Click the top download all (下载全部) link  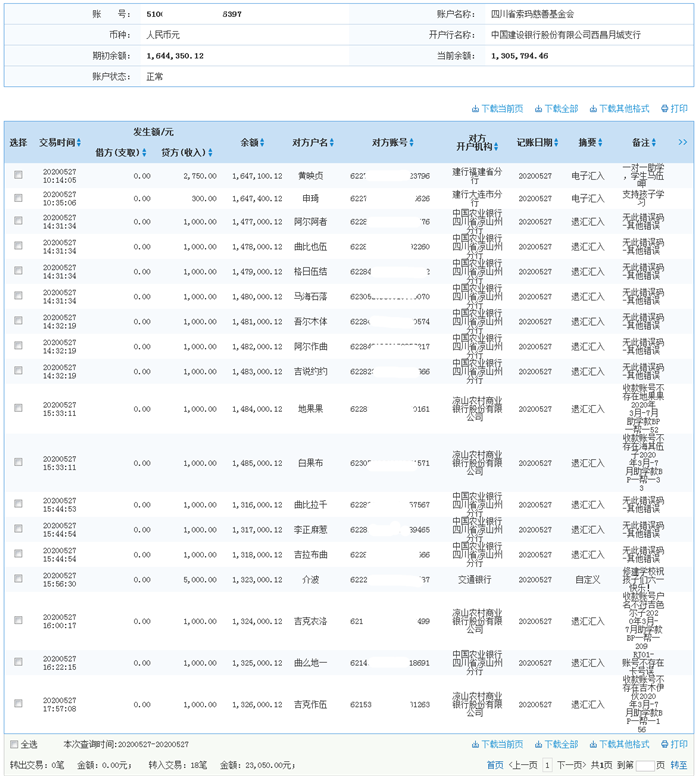point(561,108)
